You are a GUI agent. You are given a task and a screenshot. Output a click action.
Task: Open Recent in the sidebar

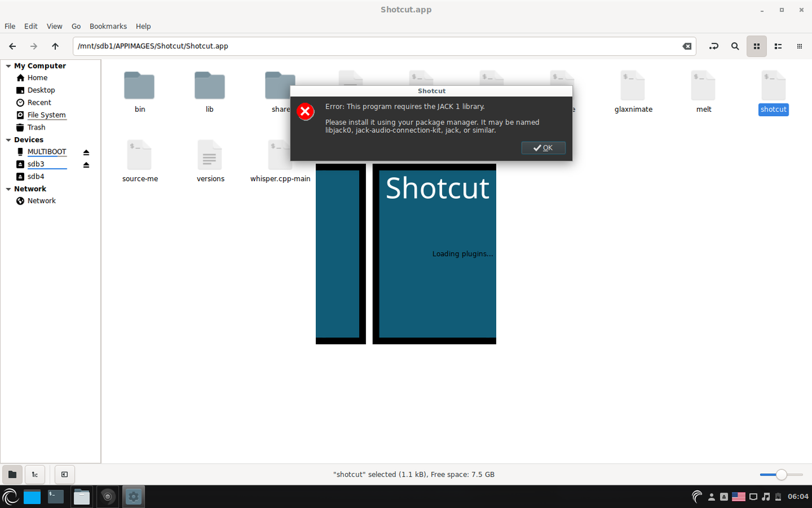tap(39, 102)
